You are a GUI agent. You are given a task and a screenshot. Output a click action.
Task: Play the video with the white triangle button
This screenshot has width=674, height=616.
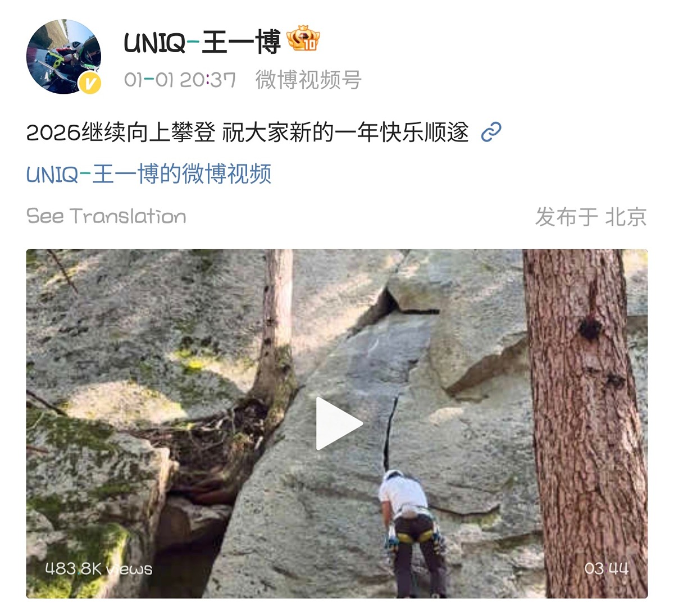pyautogui.click(x=338, y=423)
